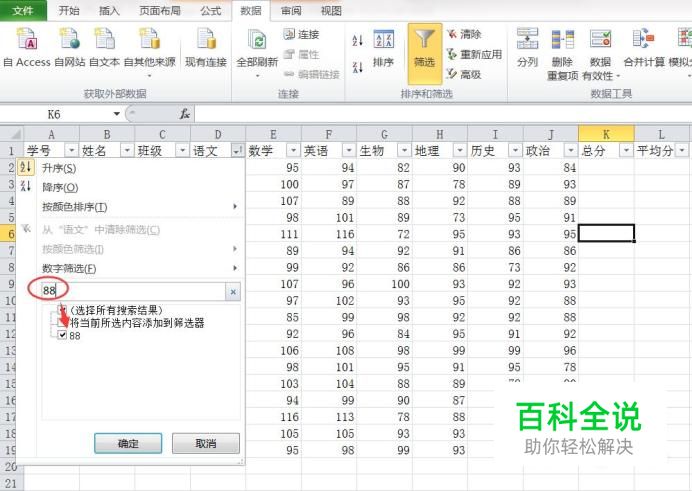Select 降序 descending sort in menu
The image size is (692, 491).
point(60,187)
